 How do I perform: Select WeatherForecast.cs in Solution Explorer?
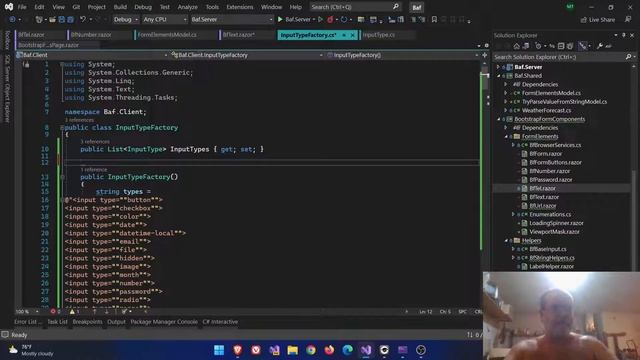click(546, 110)
